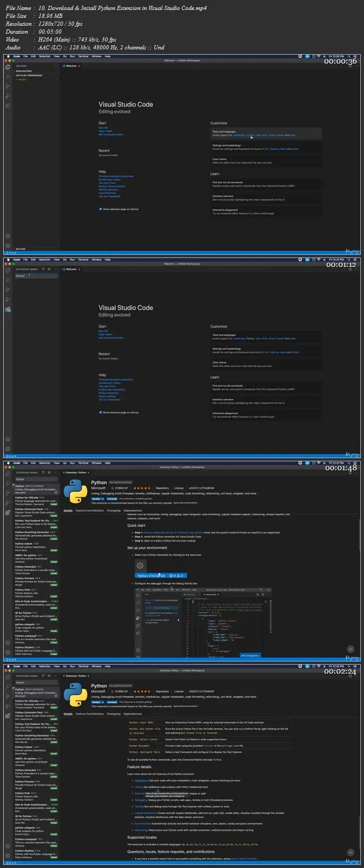Click the active Extensions icon in the 00:01:12 frame
Screen dimensions: 364x868
click(x=7, y=309)
